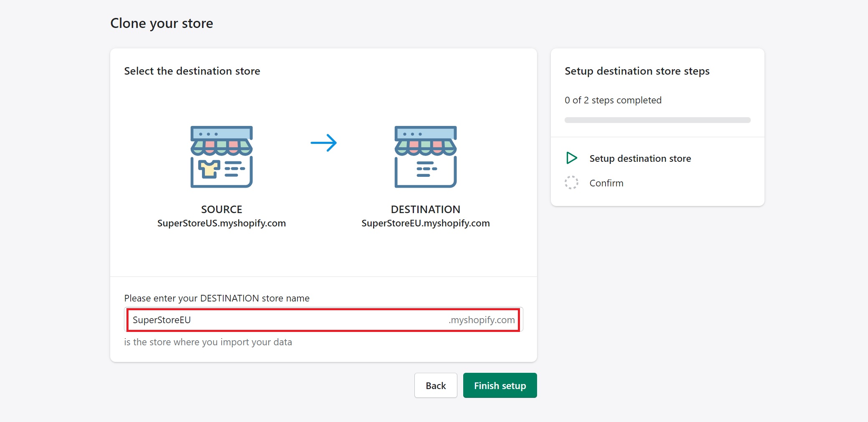The image size is (868, 422).
Task: Click the DESTINATION label under the store icon
Action: 426,209
